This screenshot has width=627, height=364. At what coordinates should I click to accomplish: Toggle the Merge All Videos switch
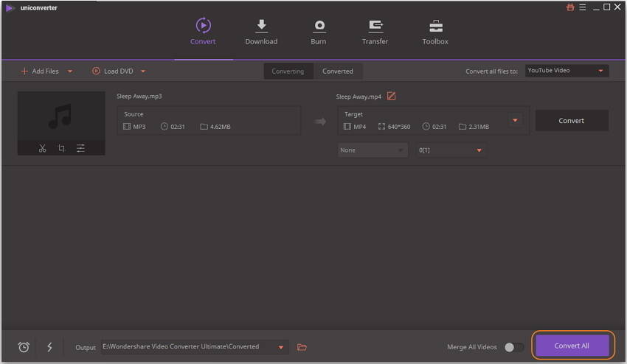click(x=513, y=347)
